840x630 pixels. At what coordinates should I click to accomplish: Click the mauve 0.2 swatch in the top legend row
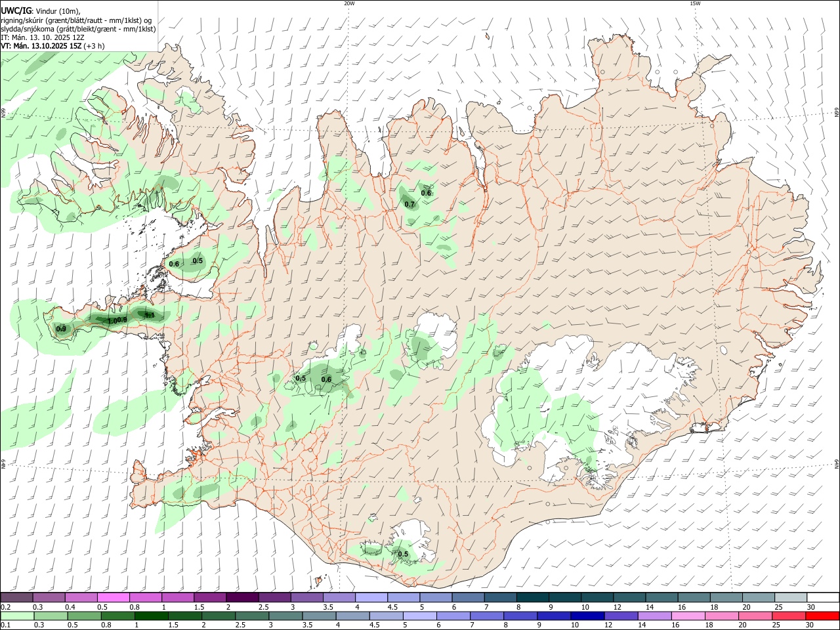point(16,598)
